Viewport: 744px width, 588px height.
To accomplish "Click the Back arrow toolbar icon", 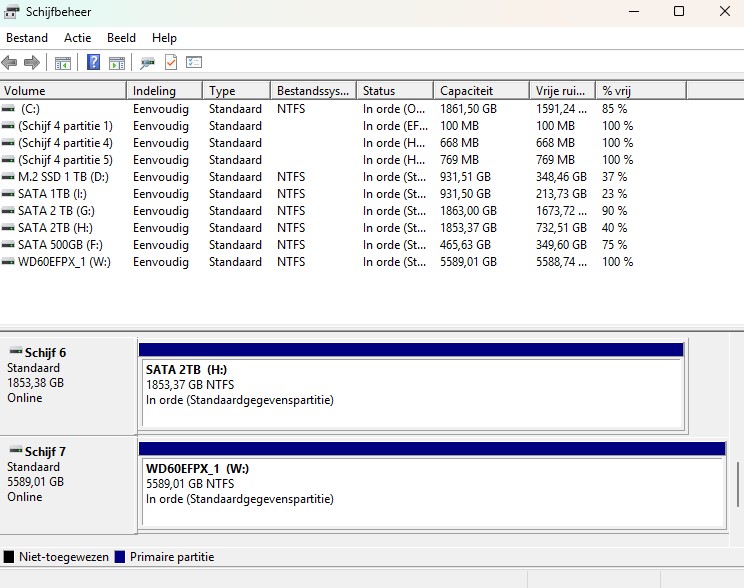I will (x=9, y=62).
